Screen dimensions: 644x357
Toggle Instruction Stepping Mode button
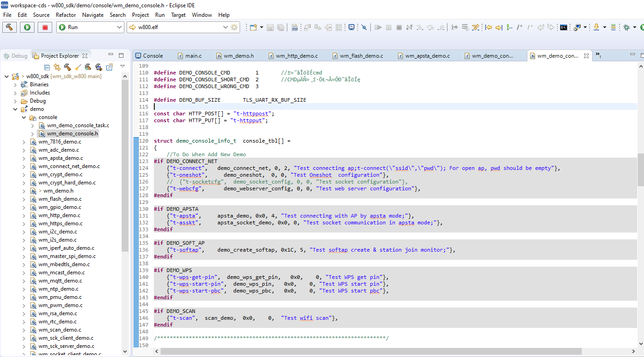pos(454,27)
